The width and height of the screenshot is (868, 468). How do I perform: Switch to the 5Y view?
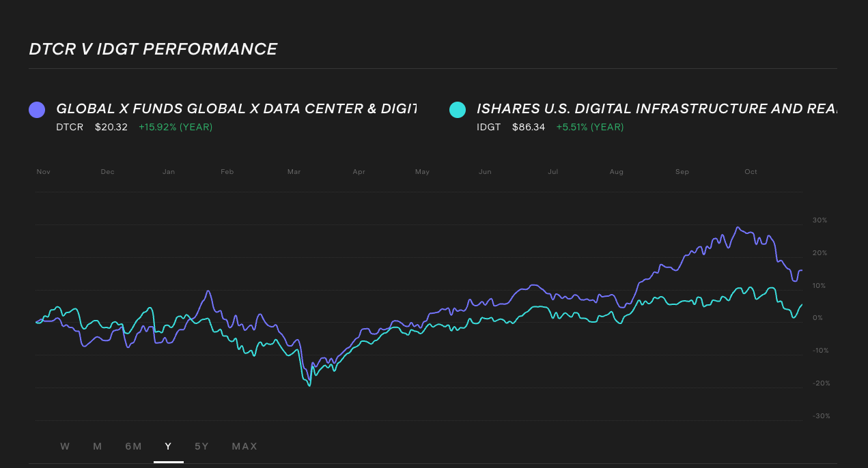[x=201, y=446]
